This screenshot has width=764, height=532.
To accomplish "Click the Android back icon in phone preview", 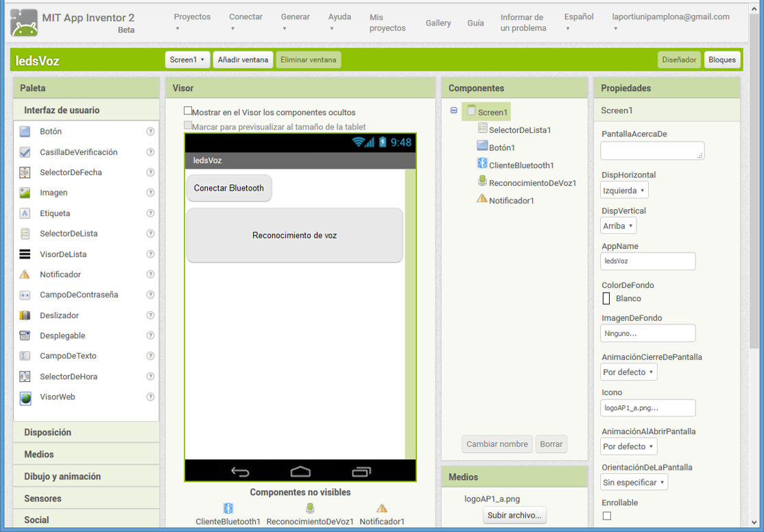I will click(240, 472).
